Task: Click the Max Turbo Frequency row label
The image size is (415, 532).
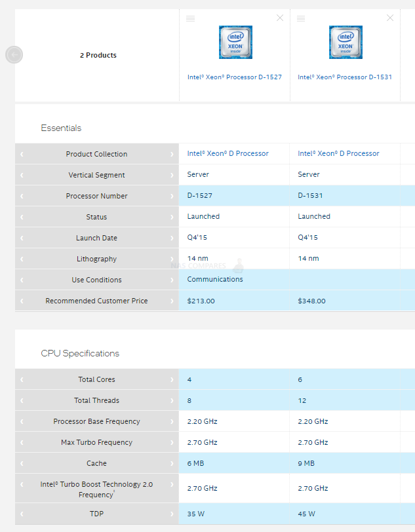Action: coord(96,442)
